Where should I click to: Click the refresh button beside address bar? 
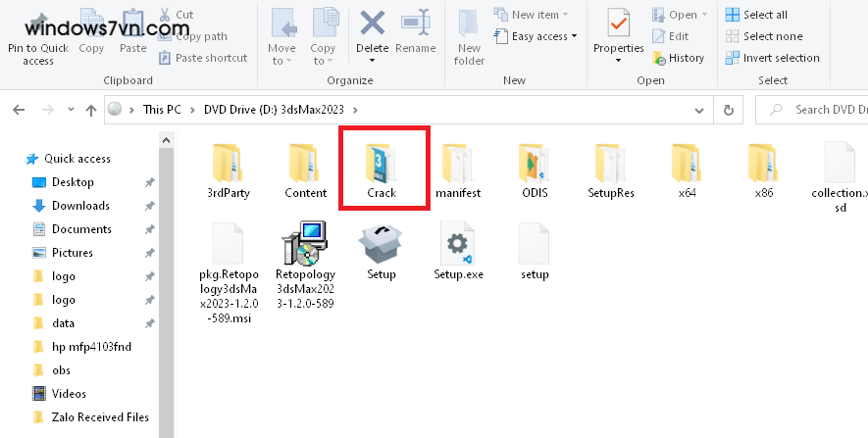(728, 110)
